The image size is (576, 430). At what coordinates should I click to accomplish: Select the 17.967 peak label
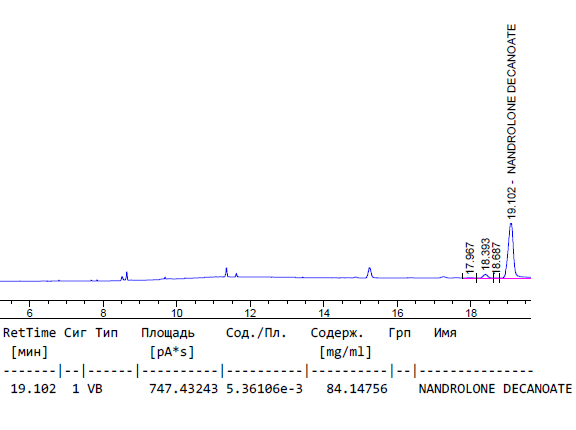470,258
